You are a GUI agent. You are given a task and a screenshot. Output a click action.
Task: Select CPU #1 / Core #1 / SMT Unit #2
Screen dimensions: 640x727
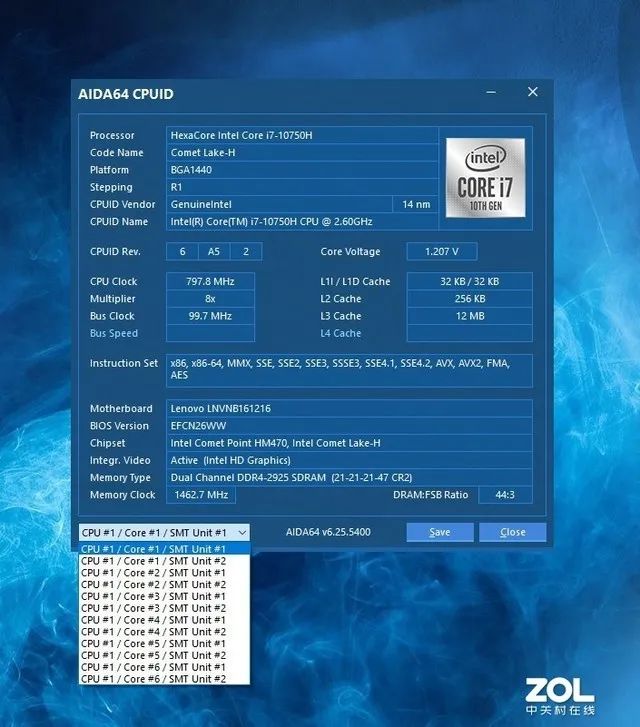pos(164,561)
